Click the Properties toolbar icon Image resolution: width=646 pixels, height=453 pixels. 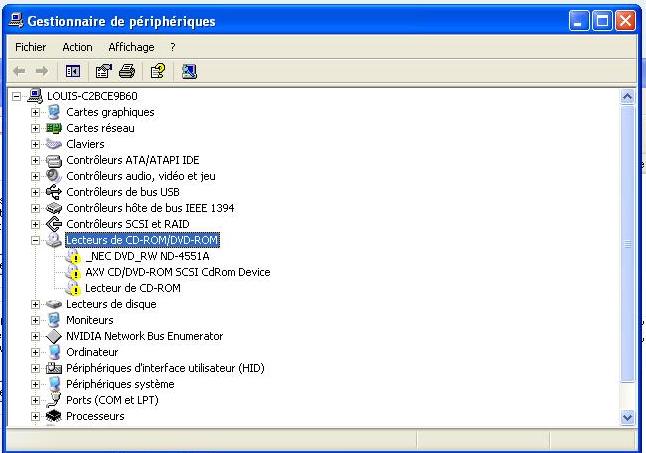102,71
